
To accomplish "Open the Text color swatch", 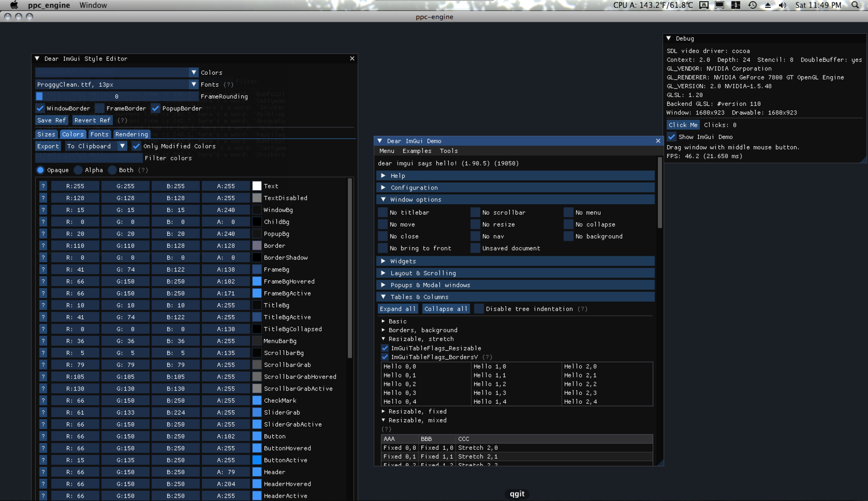I will (x=257, y=186).
